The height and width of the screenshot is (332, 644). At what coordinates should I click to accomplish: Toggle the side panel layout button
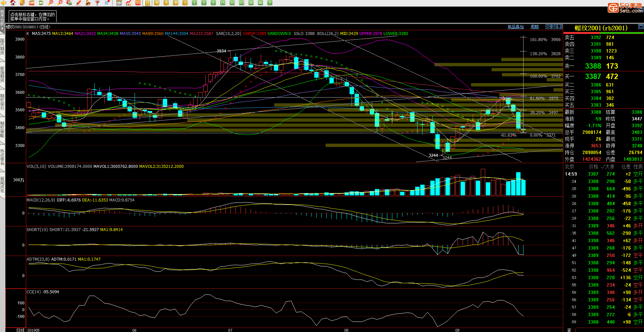click(x=560, y=27)
